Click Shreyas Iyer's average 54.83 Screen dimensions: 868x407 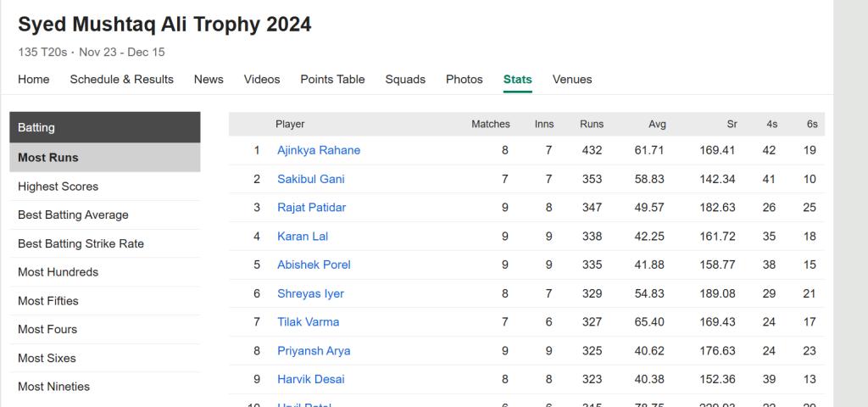click(x=649, y=293)
